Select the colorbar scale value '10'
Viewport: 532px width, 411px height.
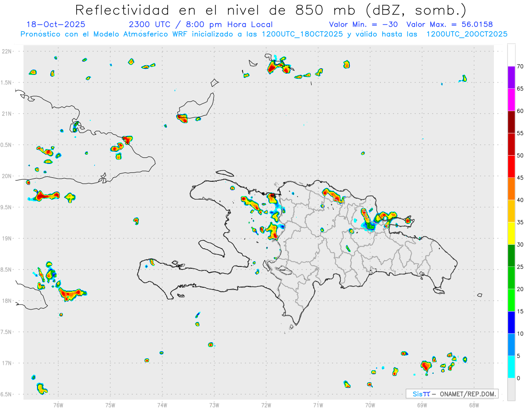pyautogui.click(x=520, y=334)
